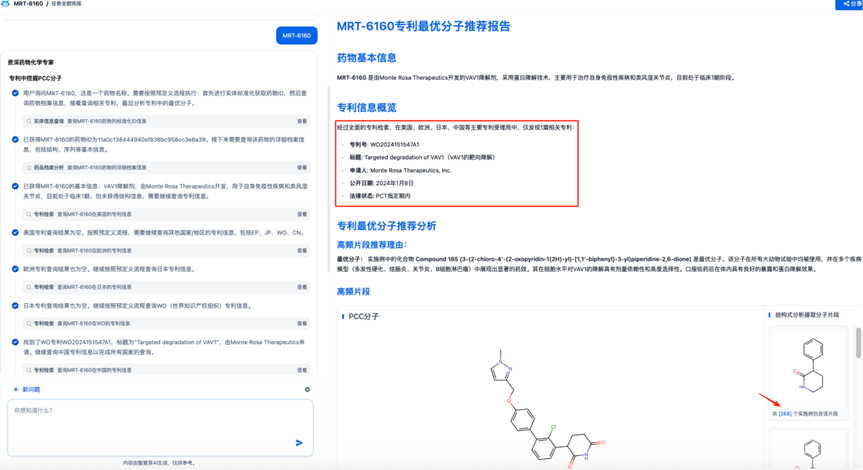The height and width of the screenshot is (470, 863).
Task: Click 查看 for 药品档案分析 row
Action: tap(302, 167)
